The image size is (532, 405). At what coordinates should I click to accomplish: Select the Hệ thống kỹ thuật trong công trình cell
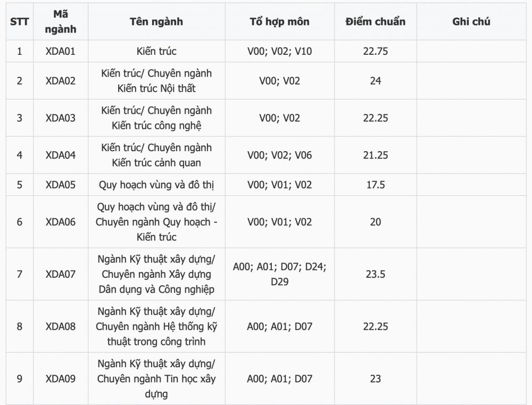pos(156,327)
